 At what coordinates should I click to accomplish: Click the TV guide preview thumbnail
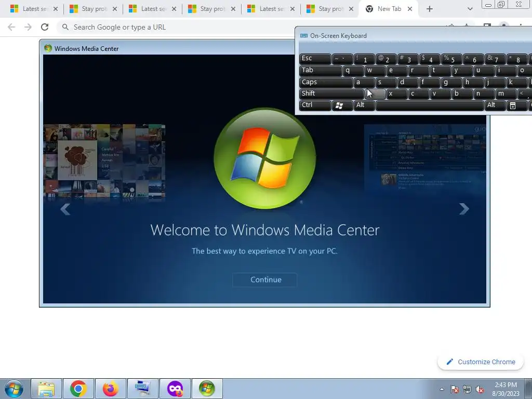pyautogui.click(x=425, y=157)
